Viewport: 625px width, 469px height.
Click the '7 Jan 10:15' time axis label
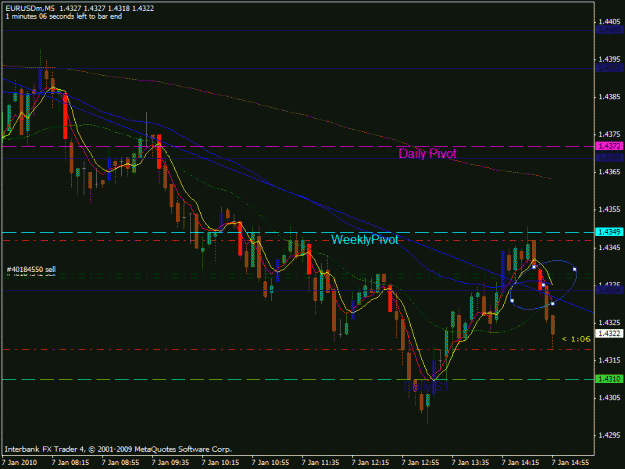220,463
